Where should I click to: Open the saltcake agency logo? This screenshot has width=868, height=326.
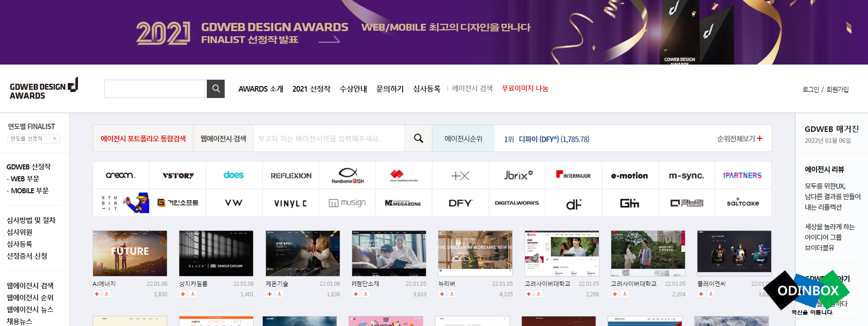pyautogui.click(x=743, y=203)
